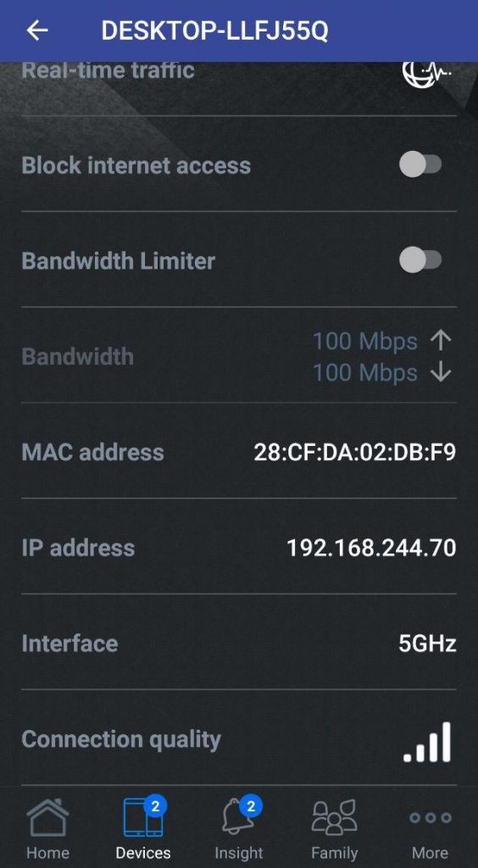The width and height of the screenshot is (478, 868).
Task: Tap the Devices badge showing 2
Action: point(155,807)
